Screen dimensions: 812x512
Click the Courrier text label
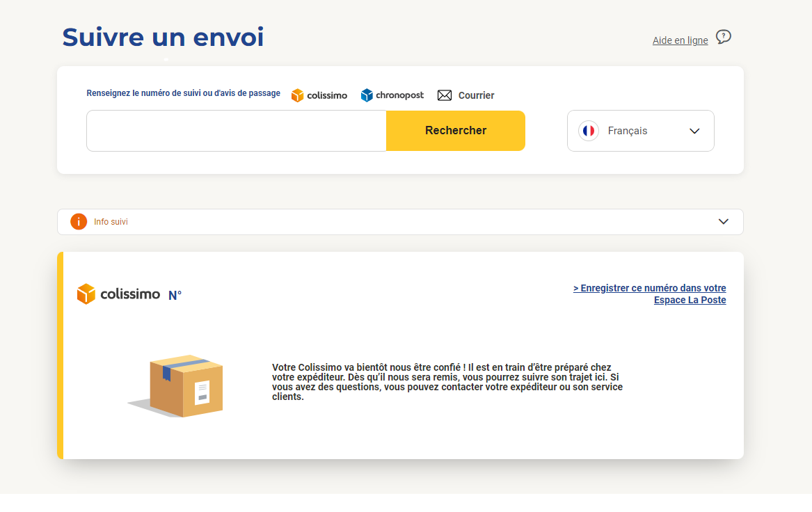pyautogui.click(x=477, y=95)
